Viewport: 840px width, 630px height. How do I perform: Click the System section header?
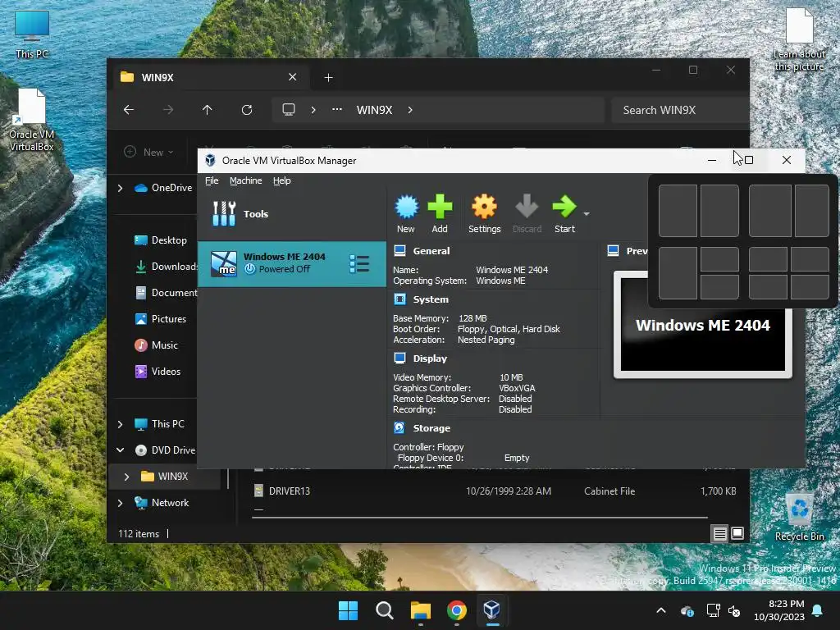coord(431,299)
